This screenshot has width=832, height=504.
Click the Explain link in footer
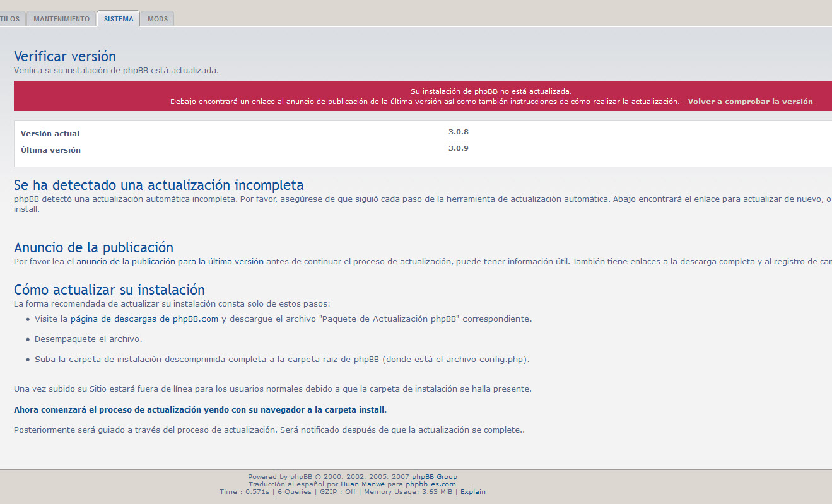(x=472, y=492)
